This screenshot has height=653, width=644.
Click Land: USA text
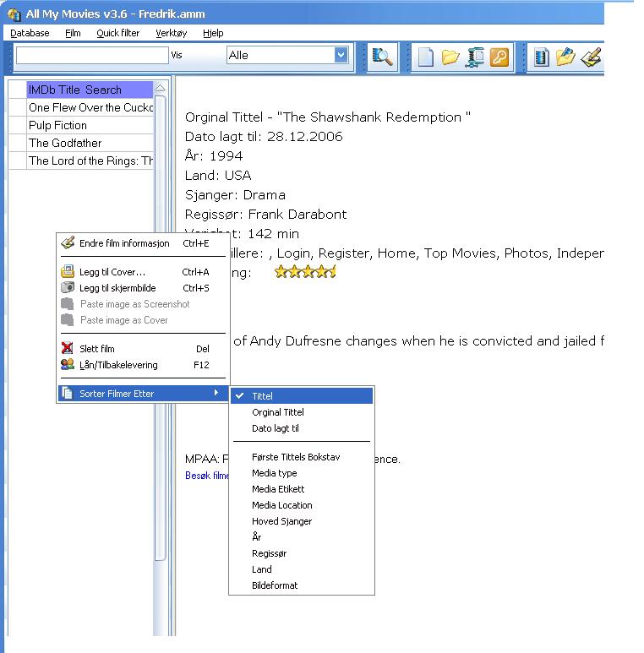(x=218, y=176)
